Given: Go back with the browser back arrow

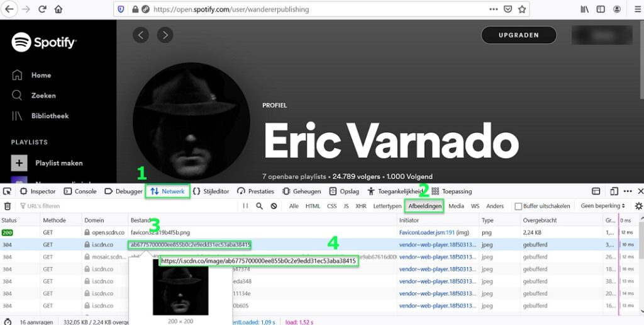Looking at the screenshot, I should [9, 9].
